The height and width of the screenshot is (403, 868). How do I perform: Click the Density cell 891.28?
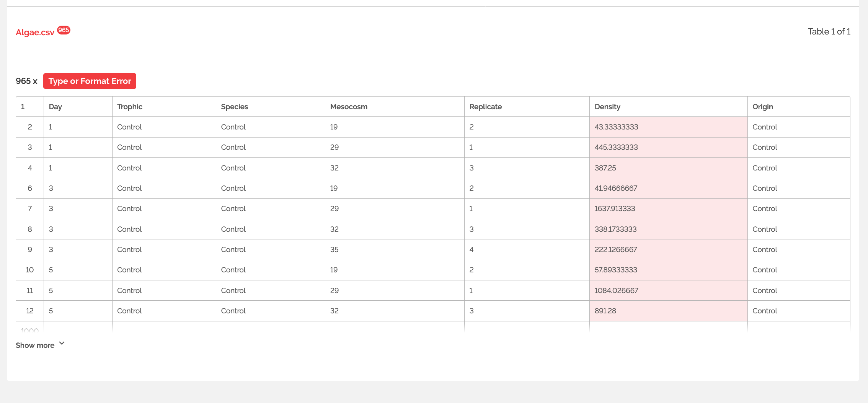point(669,311)
